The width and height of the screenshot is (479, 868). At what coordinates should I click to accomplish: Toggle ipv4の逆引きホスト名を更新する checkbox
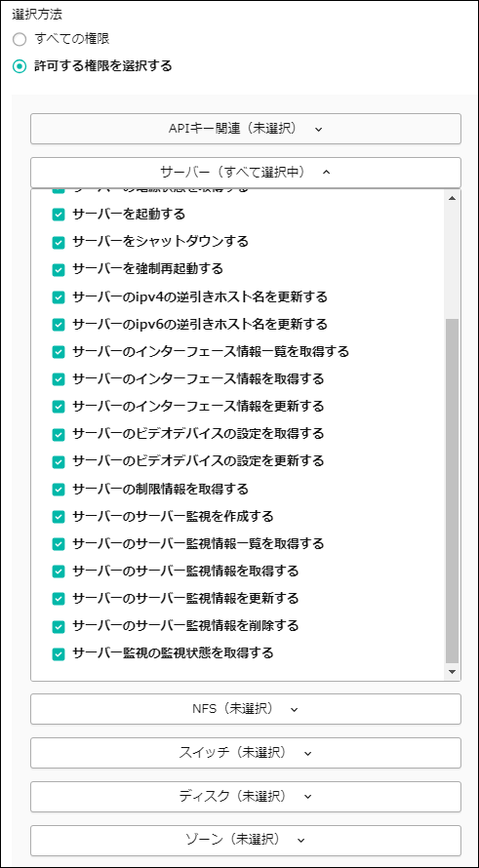pyautogui.click(x=59, y=297)
